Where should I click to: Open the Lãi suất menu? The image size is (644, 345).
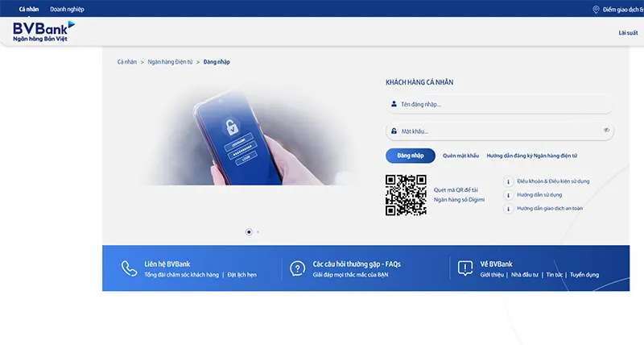[x=628, y=33]
